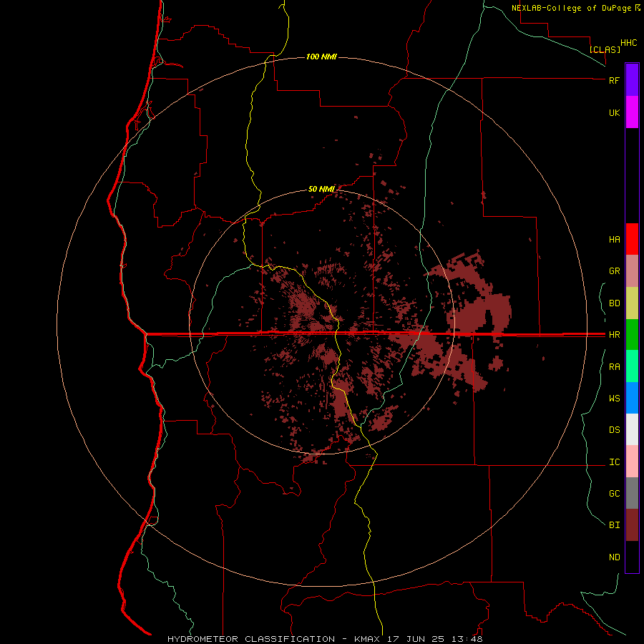Click the GC gray legend swatch

point(632,493)
